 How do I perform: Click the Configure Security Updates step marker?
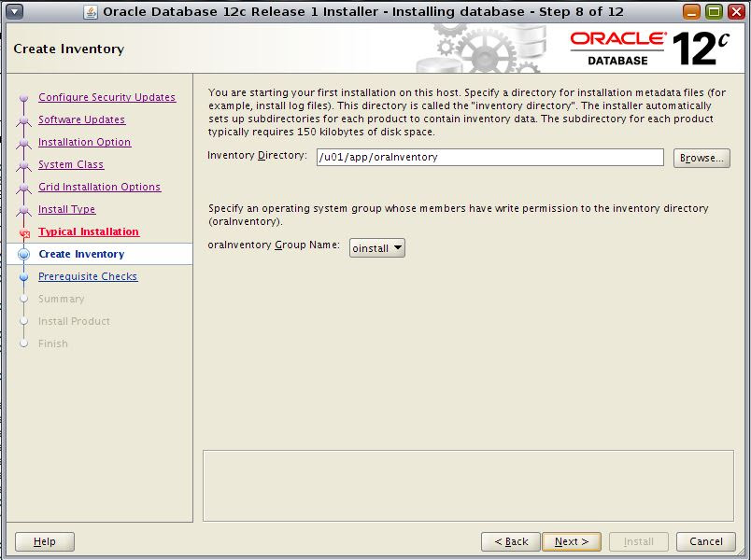click(24, 98)
